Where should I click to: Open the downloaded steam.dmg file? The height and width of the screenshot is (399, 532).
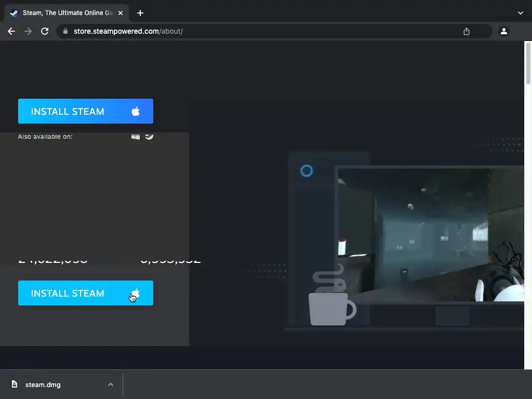coord(43,385)
